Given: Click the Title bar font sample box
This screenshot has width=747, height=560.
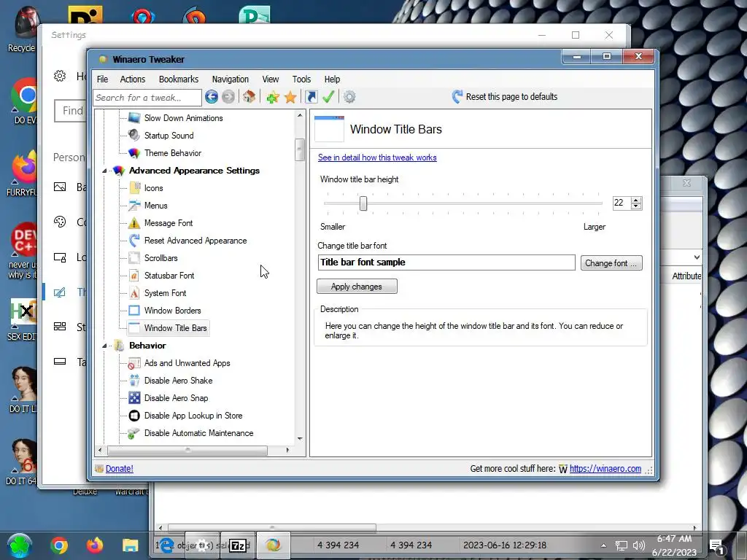Looking at the screenshot, I should pyautogui.click(x=446, y=262).
